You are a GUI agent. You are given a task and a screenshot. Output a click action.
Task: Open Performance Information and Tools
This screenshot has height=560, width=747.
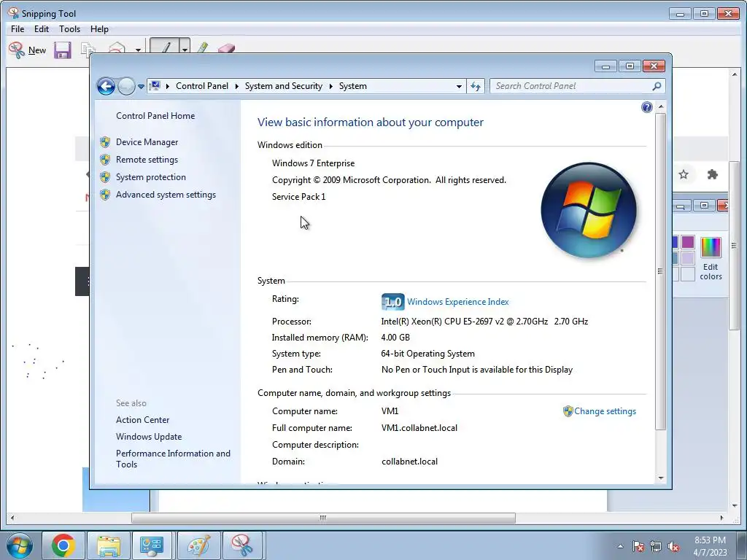coord(173,459)
